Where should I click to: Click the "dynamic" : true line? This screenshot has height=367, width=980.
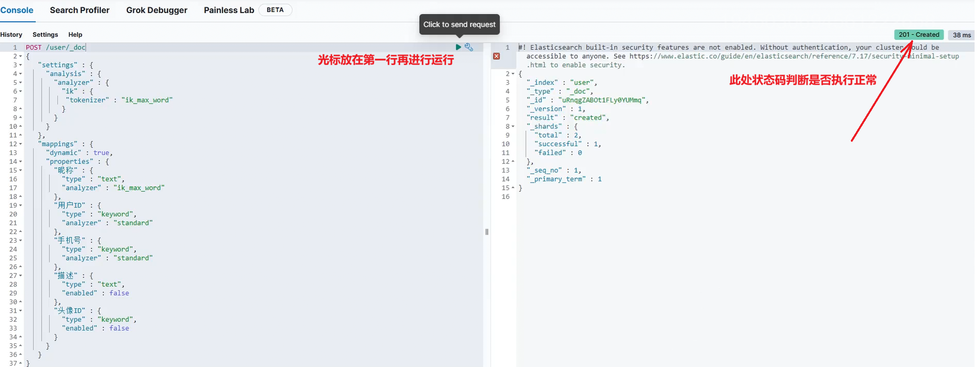click(79, 153)
